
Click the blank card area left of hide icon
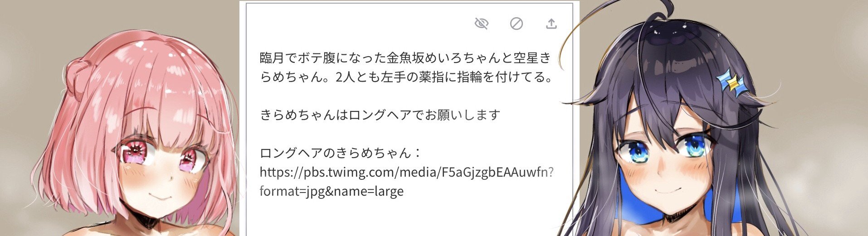tap(363, 24)
